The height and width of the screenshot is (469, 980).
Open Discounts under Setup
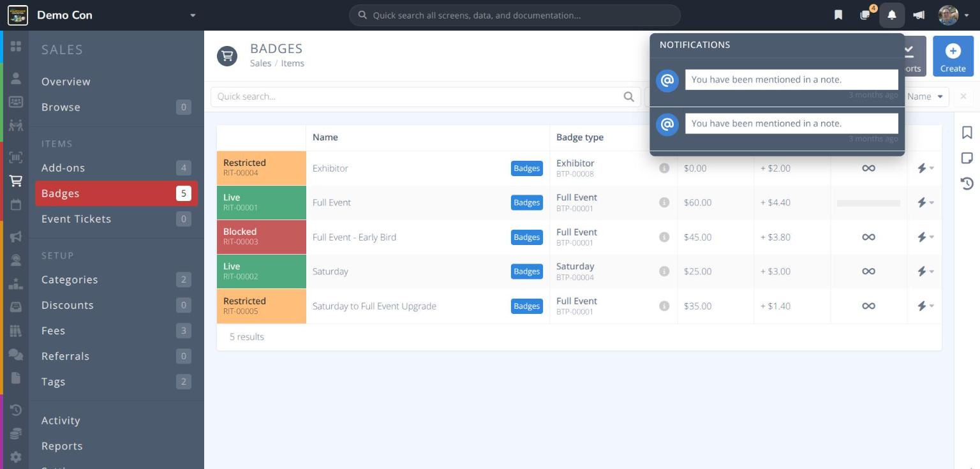tap(116, 305)
